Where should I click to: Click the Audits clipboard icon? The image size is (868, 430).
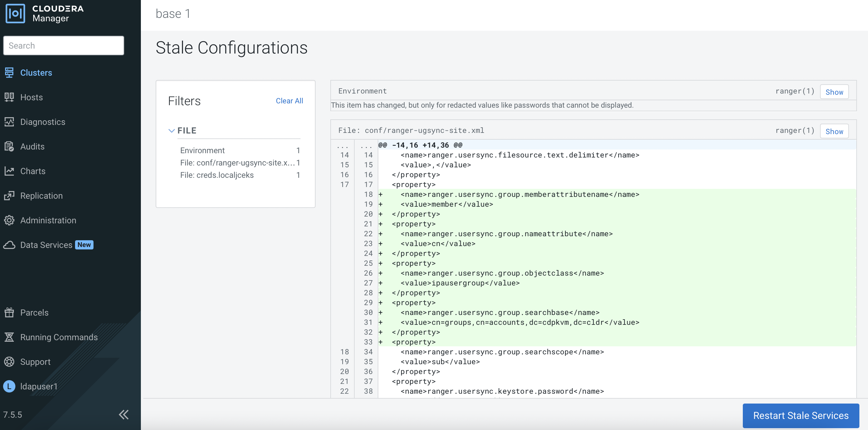click(x=9, y=146)
